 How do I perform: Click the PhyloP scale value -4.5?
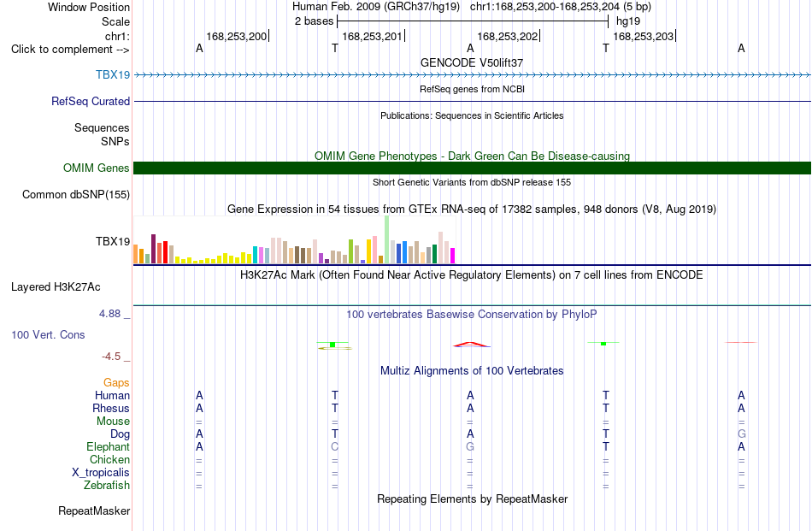pos(111,357)
